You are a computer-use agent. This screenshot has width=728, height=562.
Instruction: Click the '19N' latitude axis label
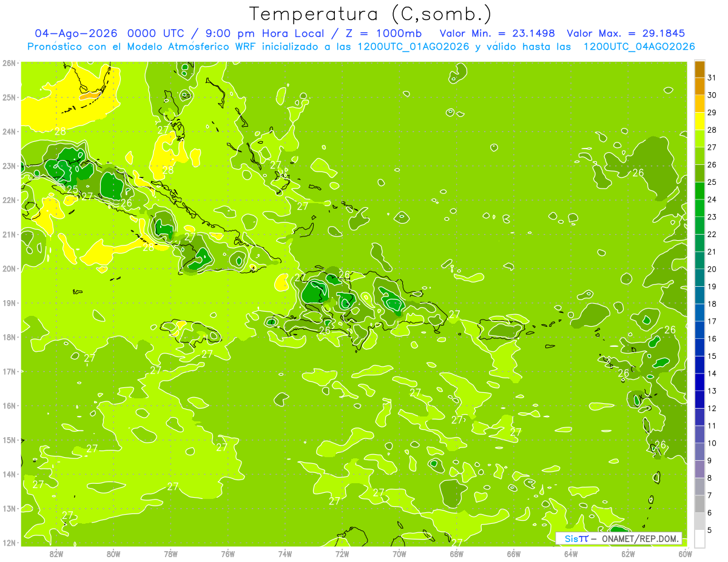point(9,303)
